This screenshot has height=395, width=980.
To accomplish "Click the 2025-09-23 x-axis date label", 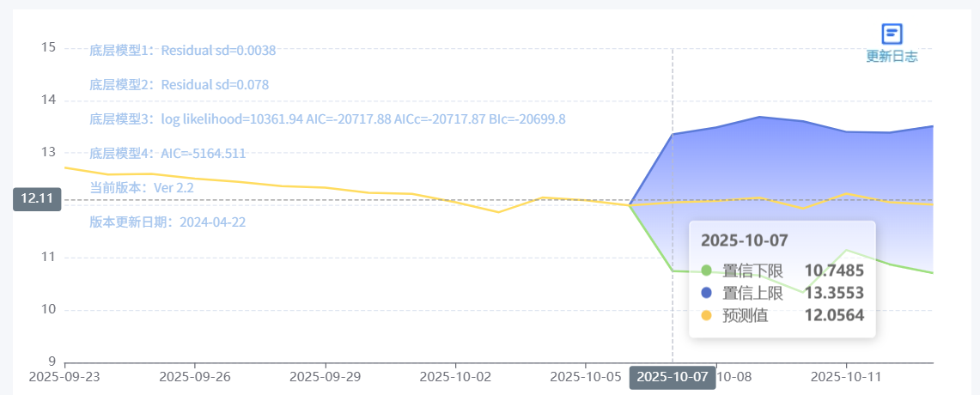I will [64, 376].
